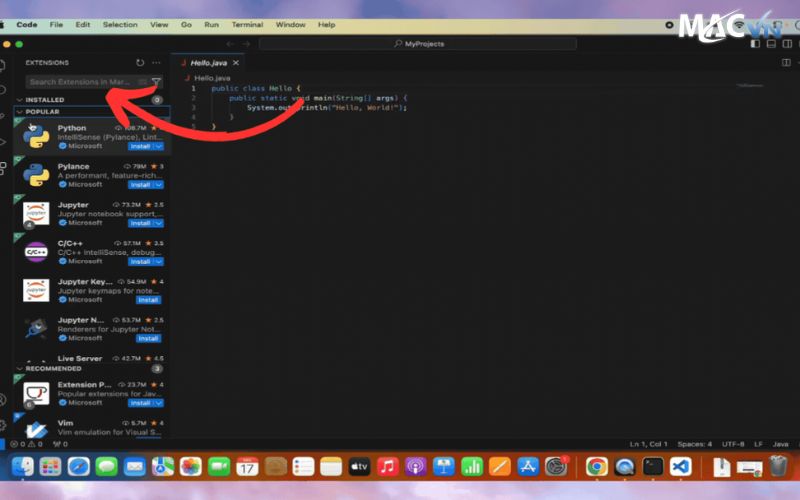The height and width of the screenshot is (500, 800).
Task: Change line ending via LF status entry
Action: [759, 444]
